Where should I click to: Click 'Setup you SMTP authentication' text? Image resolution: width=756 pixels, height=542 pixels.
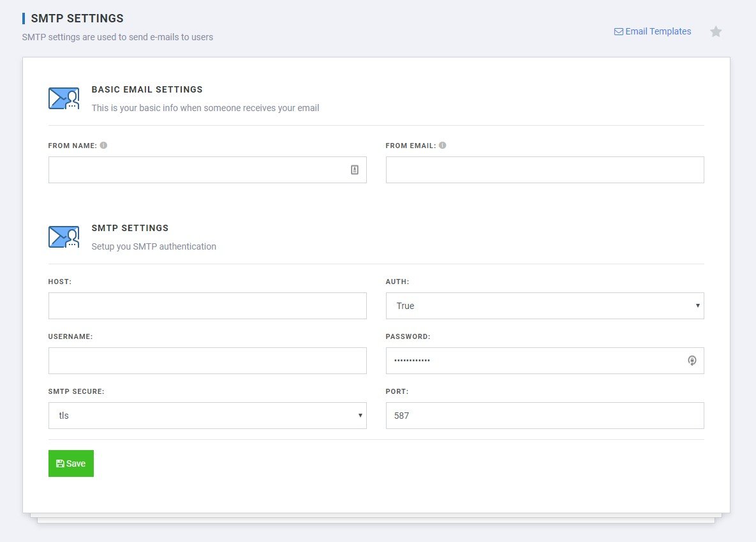[x=154, y=246]
